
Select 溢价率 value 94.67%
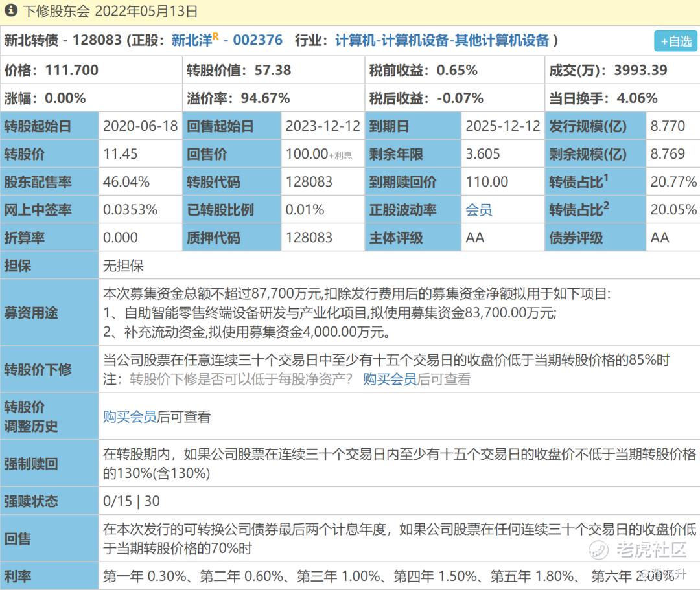[x=265, y=98]
